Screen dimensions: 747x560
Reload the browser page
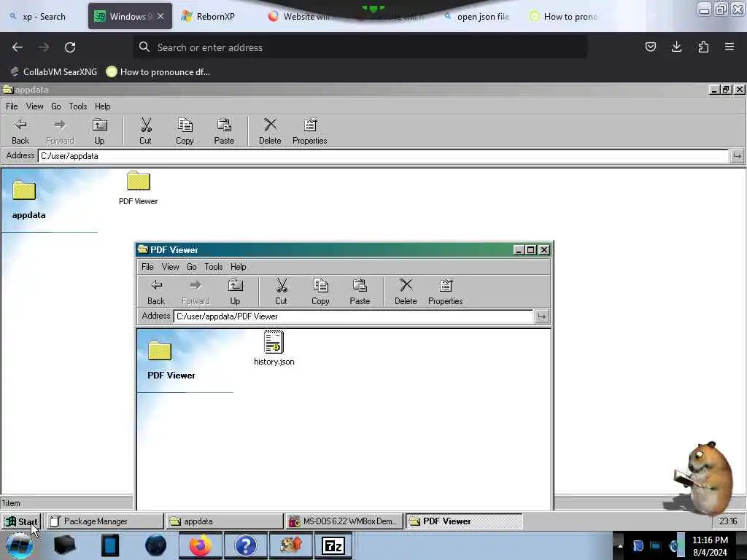70,47
